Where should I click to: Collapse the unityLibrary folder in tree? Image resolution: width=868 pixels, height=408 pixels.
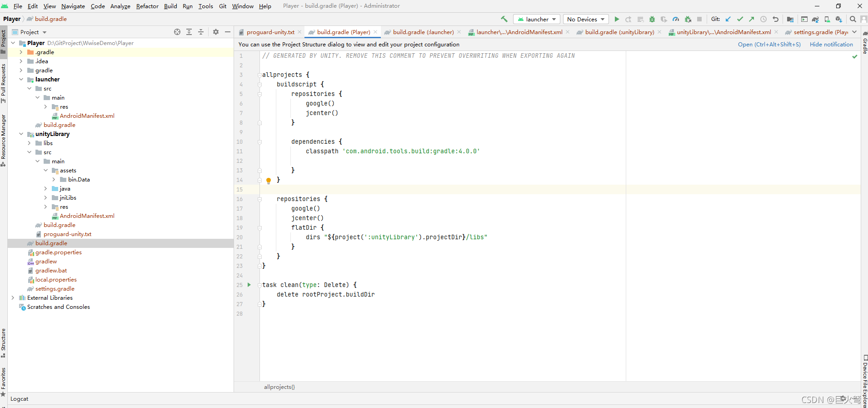(21, 134)
